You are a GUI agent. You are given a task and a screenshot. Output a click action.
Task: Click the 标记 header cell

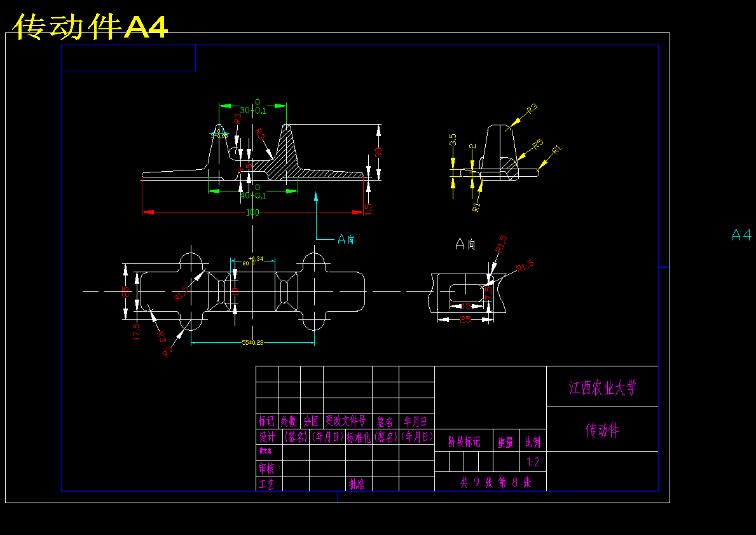(266, 422)
